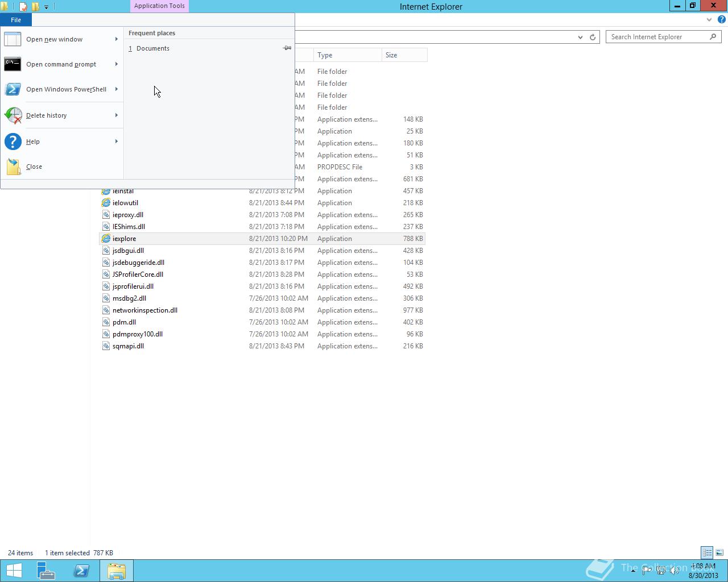The height and width of the screenshot is (582, 728).
Task: Open the Customize Quick Access Toolbar arrow
Action: click(x=47, y=7)
